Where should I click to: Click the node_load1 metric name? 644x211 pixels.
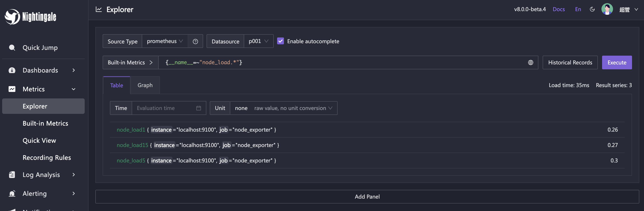click(131, 130)
